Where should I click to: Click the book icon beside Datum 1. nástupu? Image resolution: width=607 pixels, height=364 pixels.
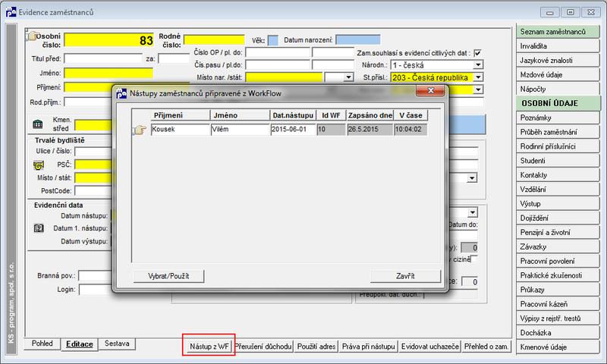(x=39, y=228)
